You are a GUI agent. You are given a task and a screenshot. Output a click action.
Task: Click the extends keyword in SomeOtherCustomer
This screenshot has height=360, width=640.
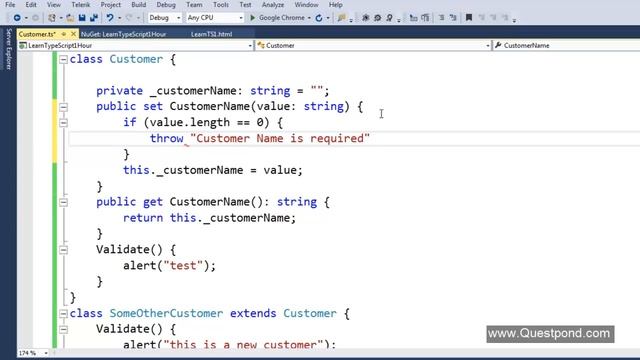click(x=253, y=313)
